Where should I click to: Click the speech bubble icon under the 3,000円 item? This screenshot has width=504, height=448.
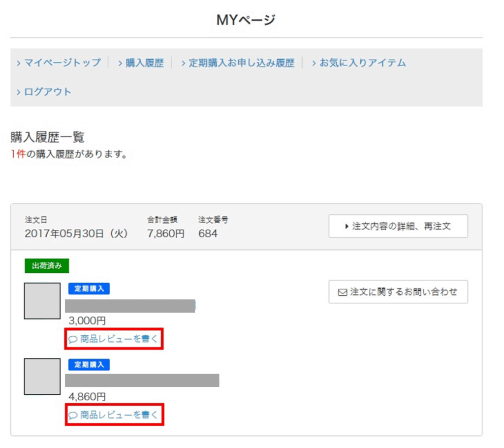[x=73, y=340]
